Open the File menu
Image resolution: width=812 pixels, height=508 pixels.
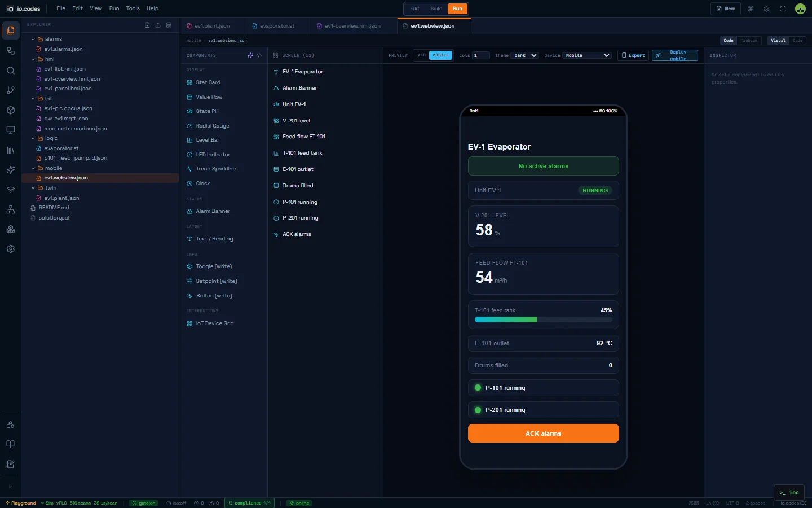tap(61, 8)
